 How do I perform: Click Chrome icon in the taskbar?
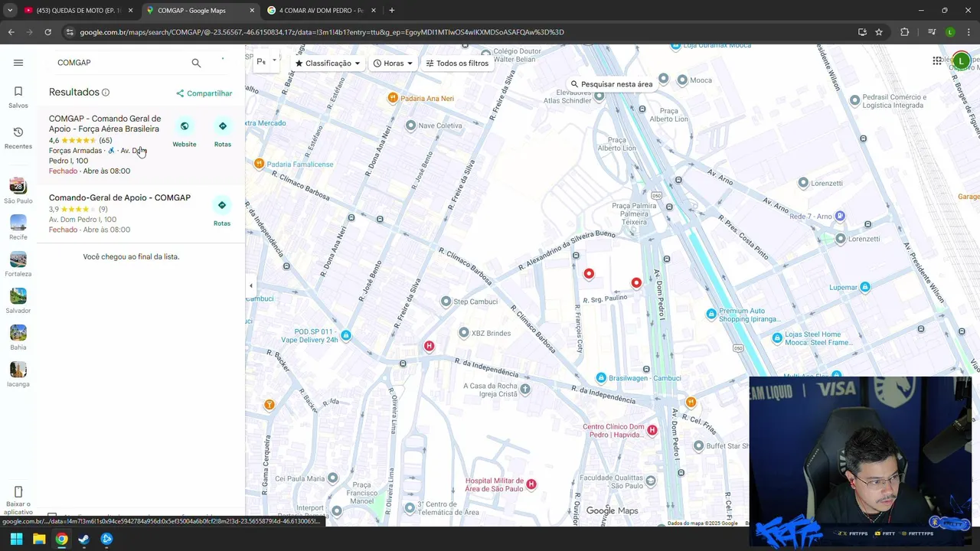pos(61,539)
